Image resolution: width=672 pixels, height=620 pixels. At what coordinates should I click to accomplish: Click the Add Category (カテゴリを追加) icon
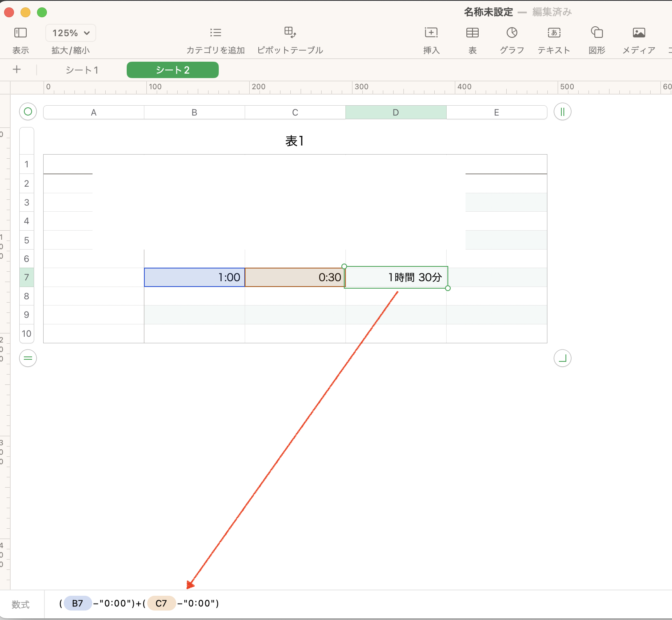click(216, 33)
